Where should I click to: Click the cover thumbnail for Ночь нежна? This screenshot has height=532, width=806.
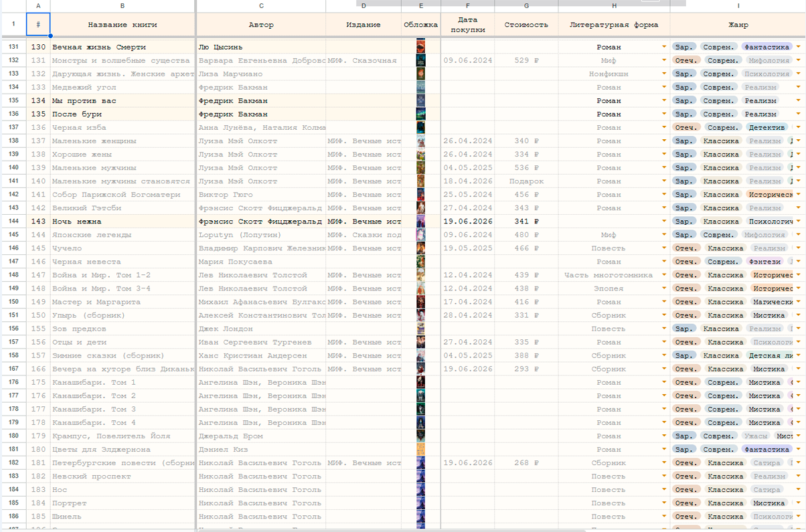421,221
